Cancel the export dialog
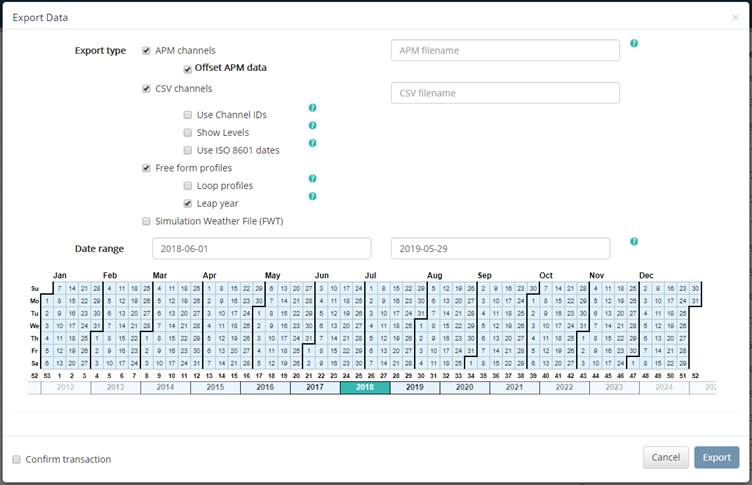Screen dimensions: 752x485 tap(666, 458)
